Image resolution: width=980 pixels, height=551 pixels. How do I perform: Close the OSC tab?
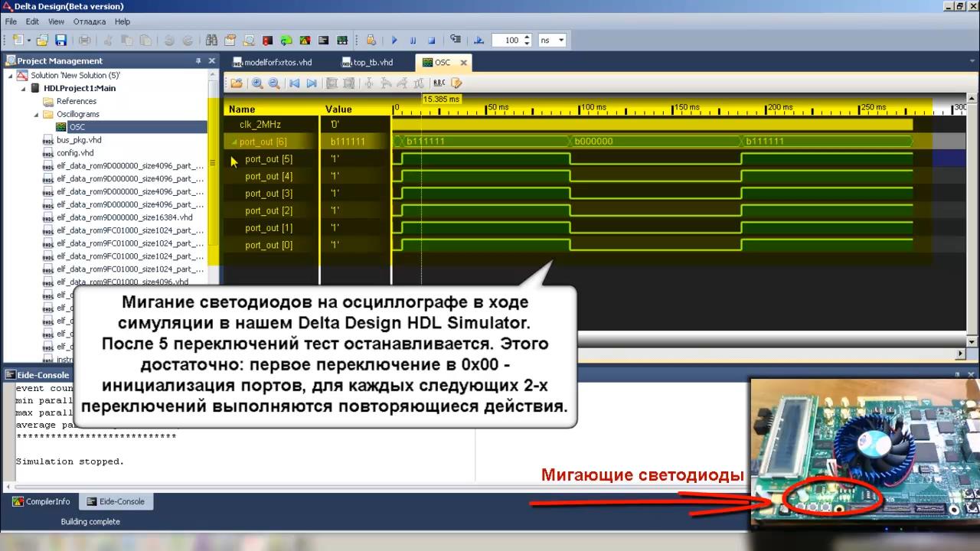coord(463,63)
